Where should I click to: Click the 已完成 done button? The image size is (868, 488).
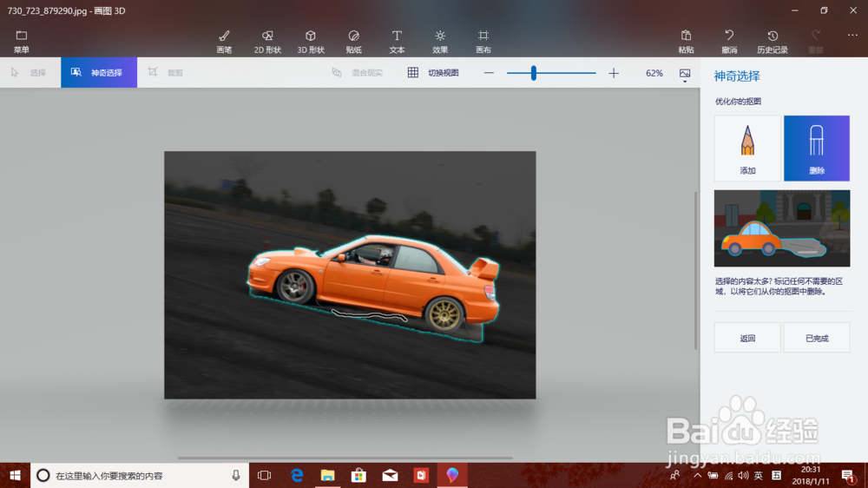(x=817, y=338)
